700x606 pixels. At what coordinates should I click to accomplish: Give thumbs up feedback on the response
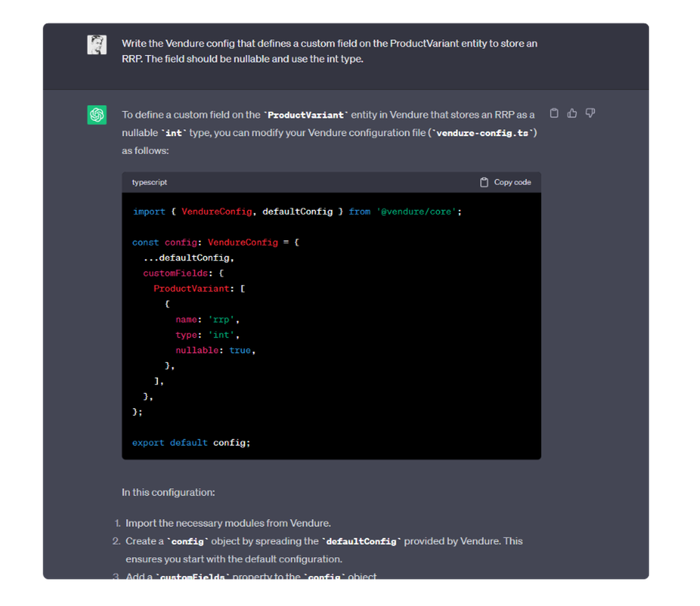tap(572, 113)
